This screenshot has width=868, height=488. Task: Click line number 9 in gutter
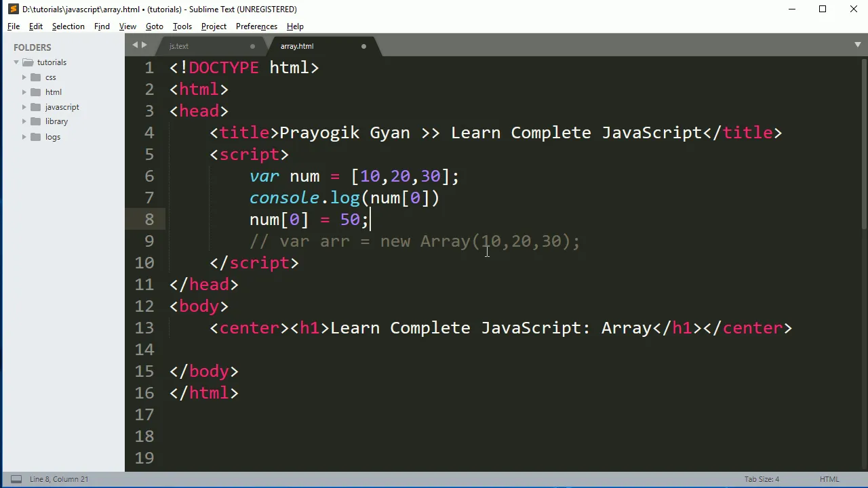coord(149,241)
